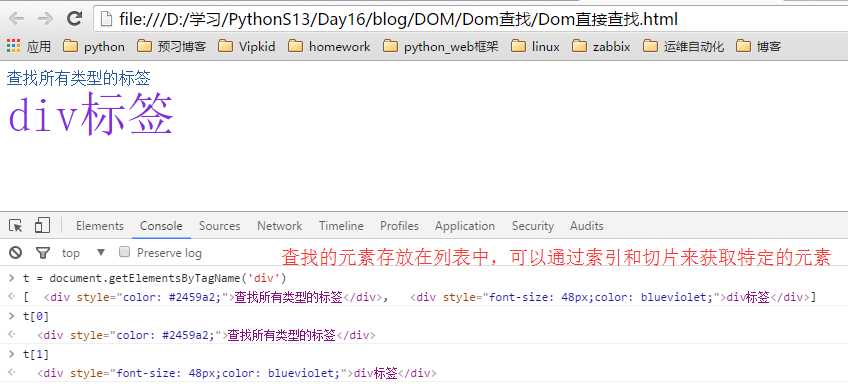Switch to the Audits tab
This screenshot has width=848, height=384.
[587, 226]
